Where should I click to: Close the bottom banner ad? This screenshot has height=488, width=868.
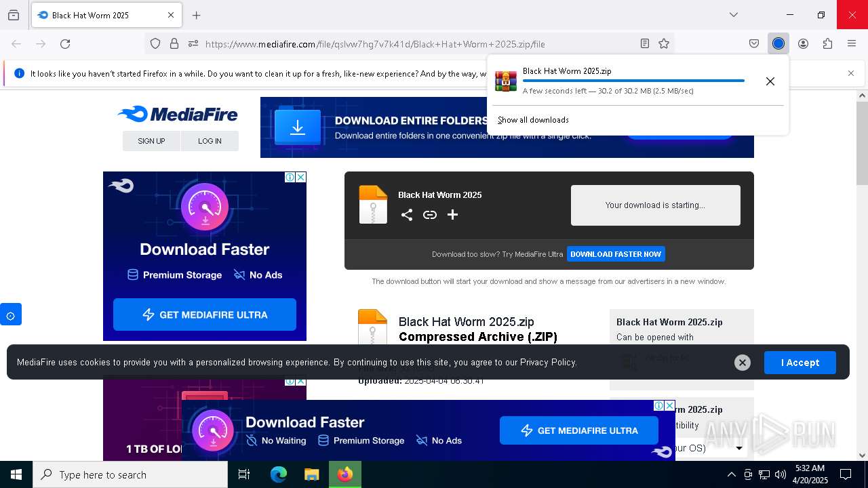[x=670, y=405]
